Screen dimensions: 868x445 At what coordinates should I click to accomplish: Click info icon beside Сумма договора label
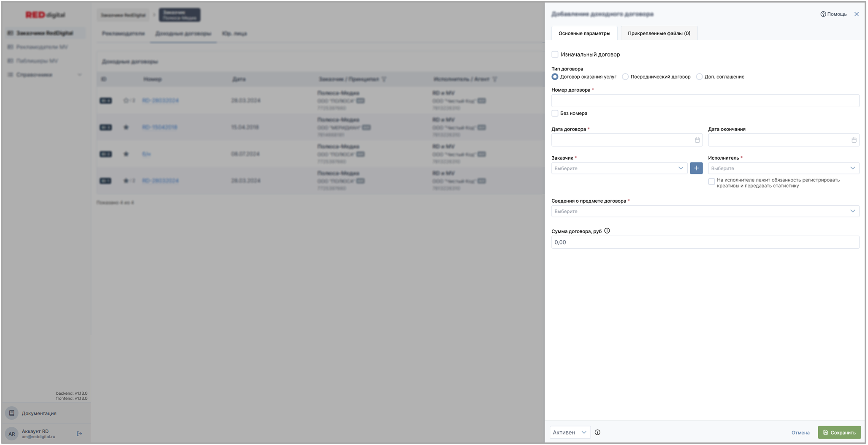(x=607, y=231)
